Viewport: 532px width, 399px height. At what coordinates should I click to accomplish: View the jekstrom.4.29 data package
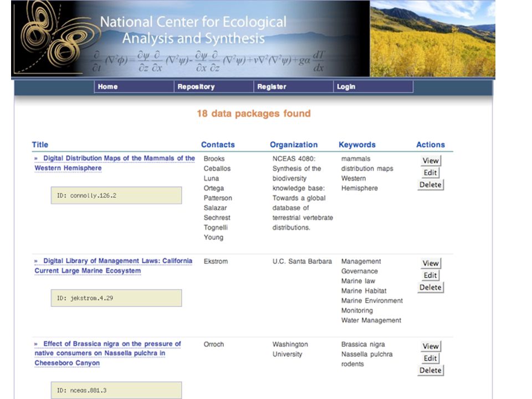point(431,263)
